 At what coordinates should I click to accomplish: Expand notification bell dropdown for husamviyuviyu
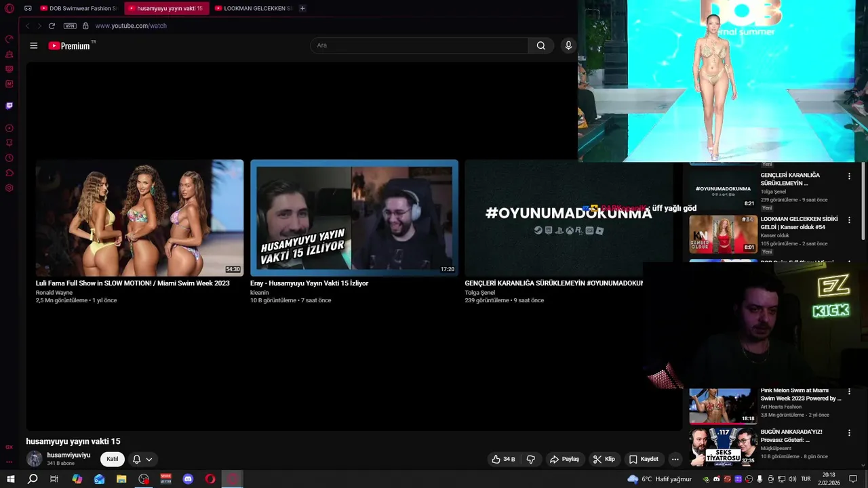pos(142,459)
